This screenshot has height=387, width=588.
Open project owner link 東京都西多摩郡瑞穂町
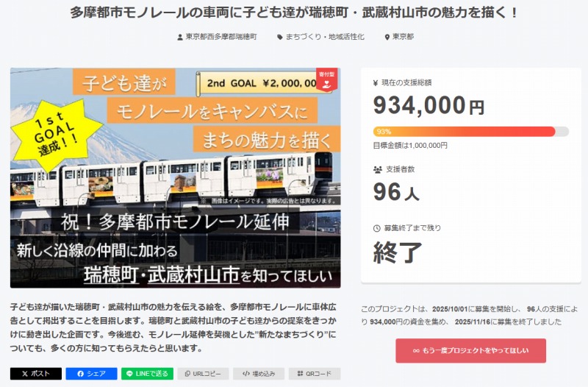[x=220, y=37]
